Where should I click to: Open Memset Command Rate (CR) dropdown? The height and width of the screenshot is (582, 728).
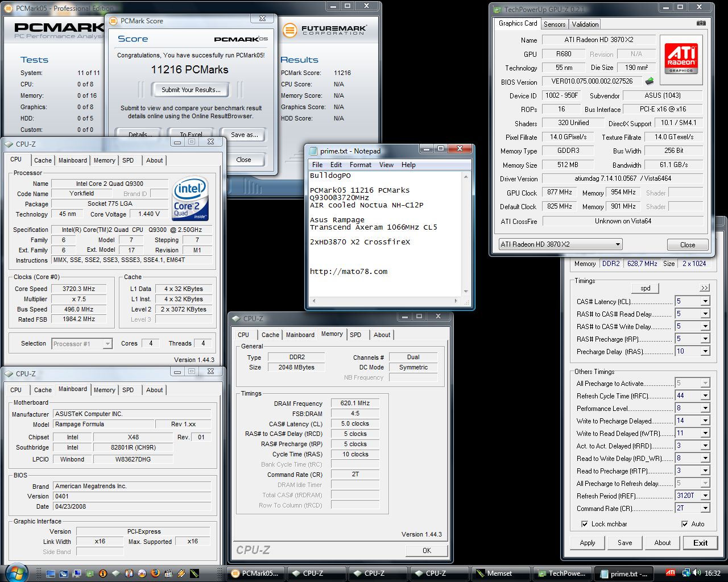[705, 508]
